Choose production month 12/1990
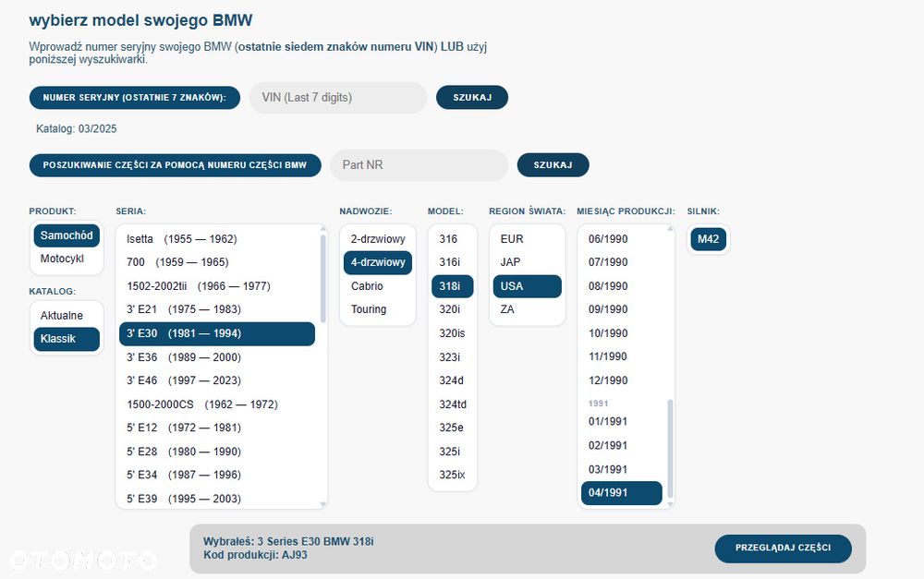 pos(622,380)
